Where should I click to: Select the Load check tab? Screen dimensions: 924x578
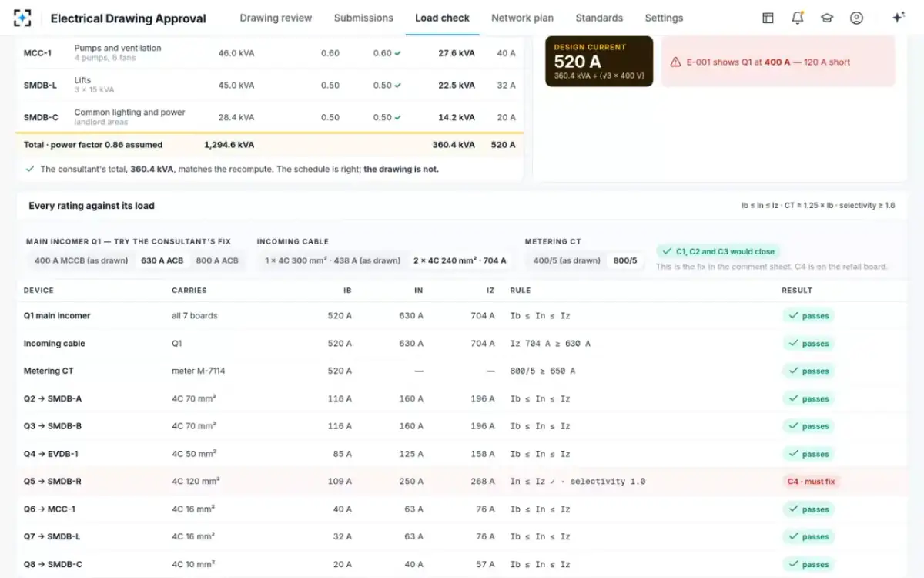click(x=442, y=18)
